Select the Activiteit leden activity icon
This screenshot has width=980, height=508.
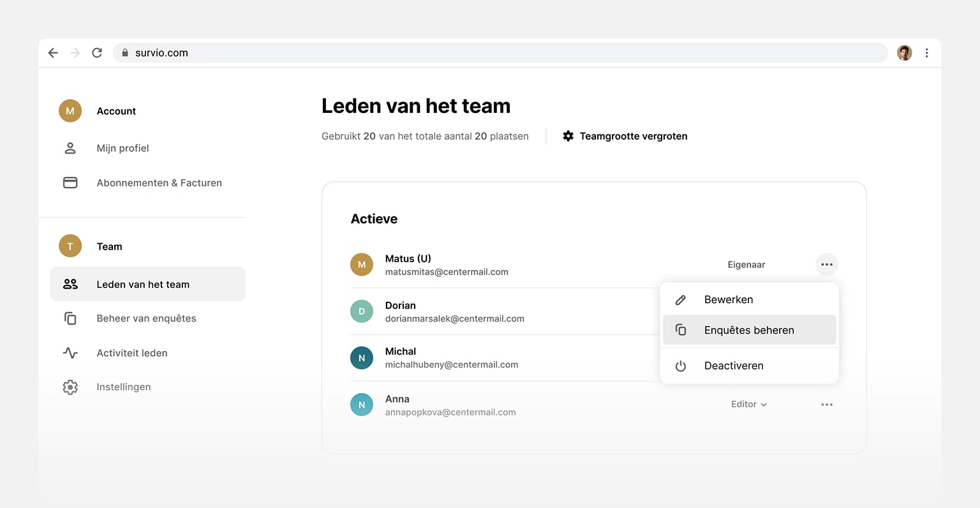(x=70, y=352)
